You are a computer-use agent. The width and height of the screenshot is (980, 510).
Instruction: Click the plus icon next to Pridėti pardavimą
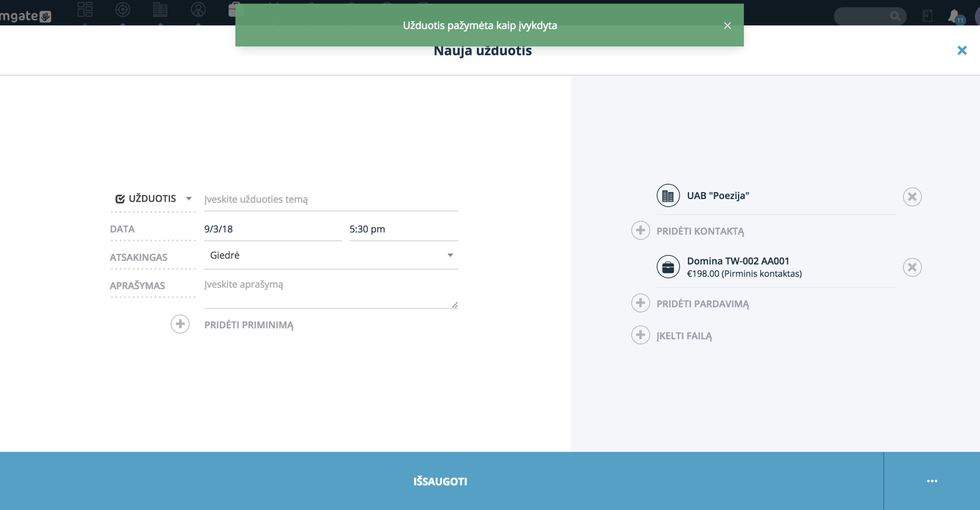pos(640,303)
